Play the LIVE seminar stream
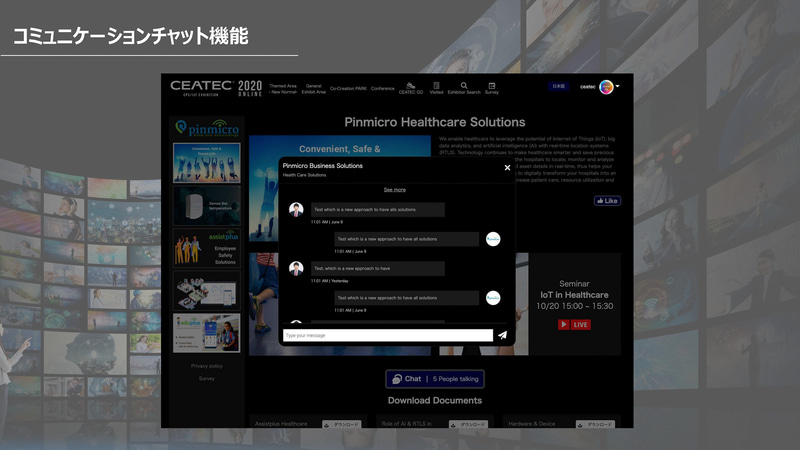Image resolution: width=800 pixels, height=450 pixels. click(x=574, y=324)
